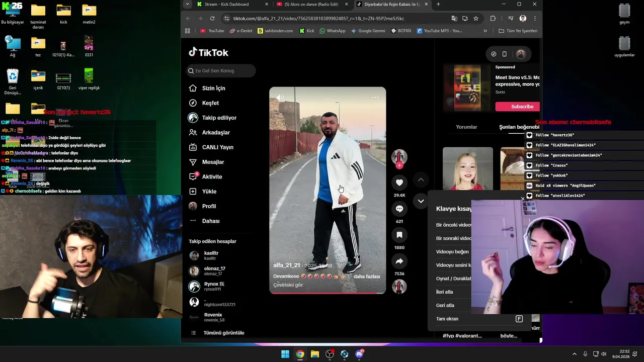The height and width of the screenshot is (362, 644).
Task: Open the Chrome media control icon
Action: [511, 18]
